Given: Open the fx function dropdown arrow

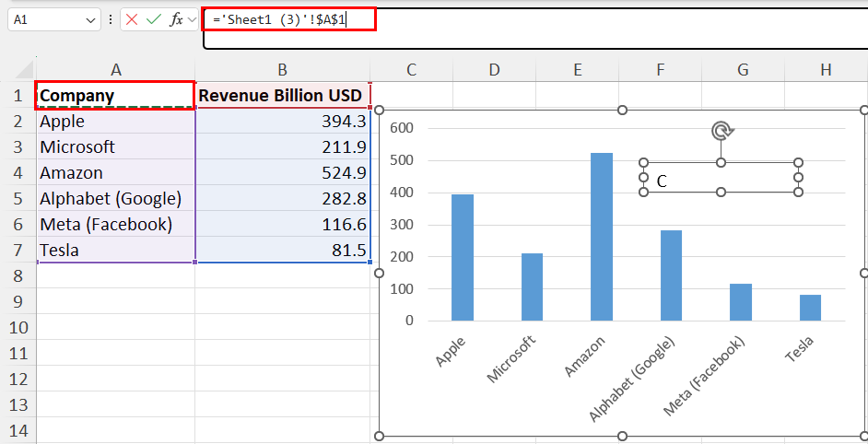Looking at the screenshot, I should [192, 20].
